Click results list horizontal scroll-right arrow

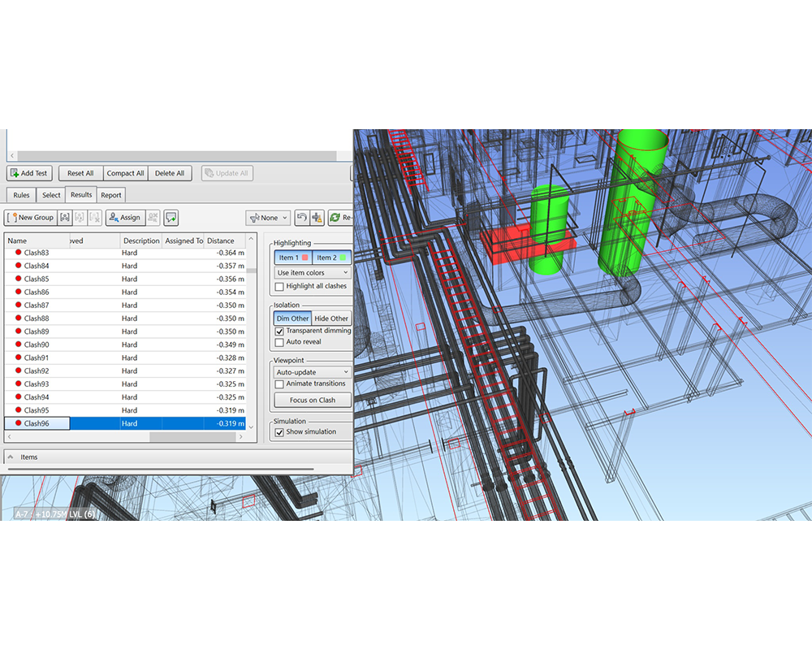tap(241, 437)
